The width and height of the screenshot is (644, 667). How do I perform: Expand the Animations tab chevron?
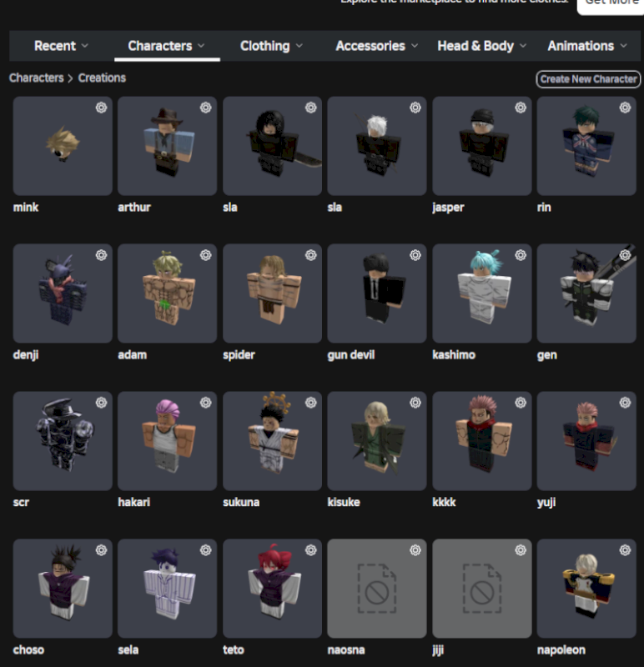click(x=624, y=46)
